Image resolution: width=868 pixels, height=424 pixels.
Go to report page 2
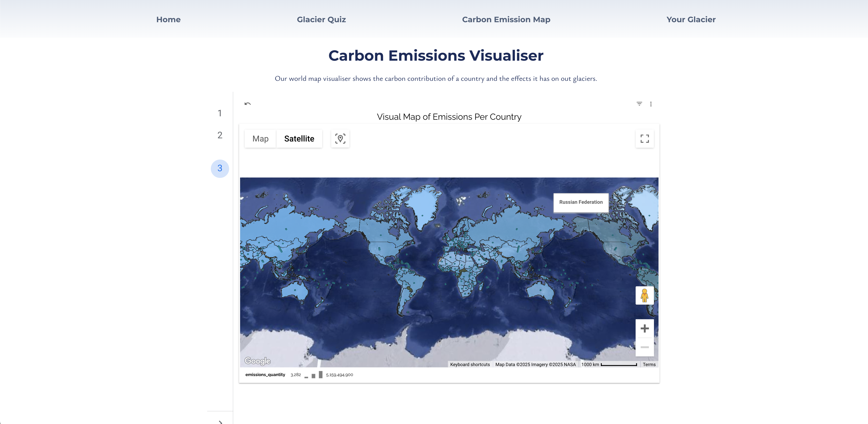[220, 135]
